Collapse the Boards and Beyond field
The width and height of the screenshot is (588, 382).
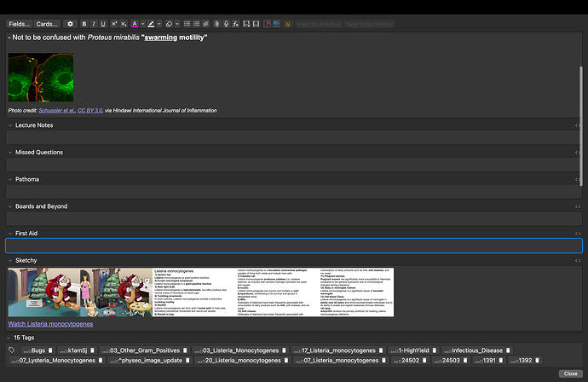click(x=10, y=206)
